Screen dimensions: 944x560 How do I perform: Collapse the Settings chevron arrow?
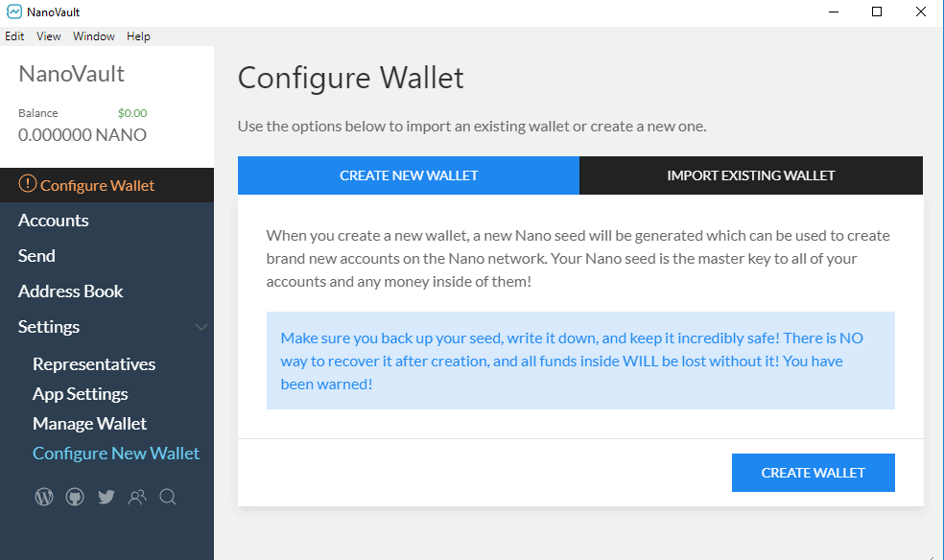pyautogui.click(x=201, y=327)
